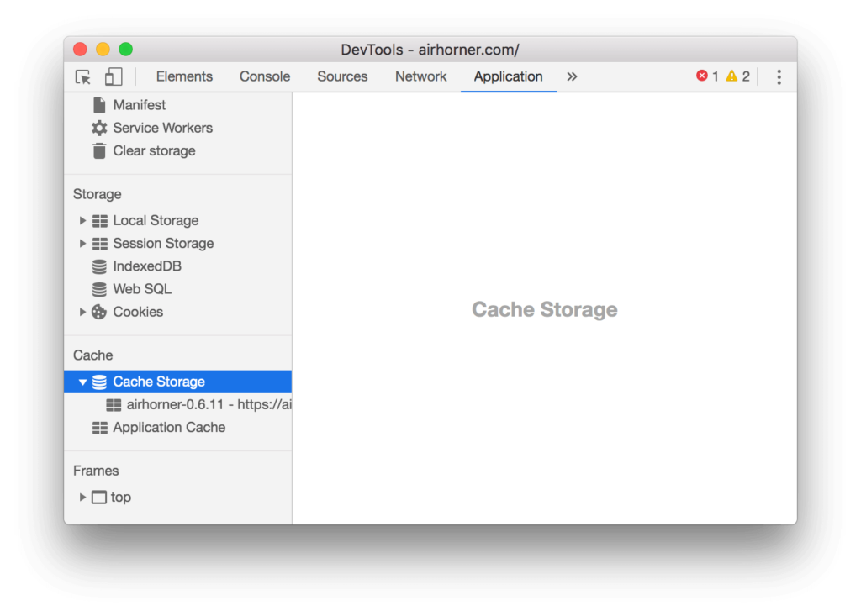Click the Clear storage trash icon
Image resolution: width=861 pixels, height=616 pixels.
[99, 150]
